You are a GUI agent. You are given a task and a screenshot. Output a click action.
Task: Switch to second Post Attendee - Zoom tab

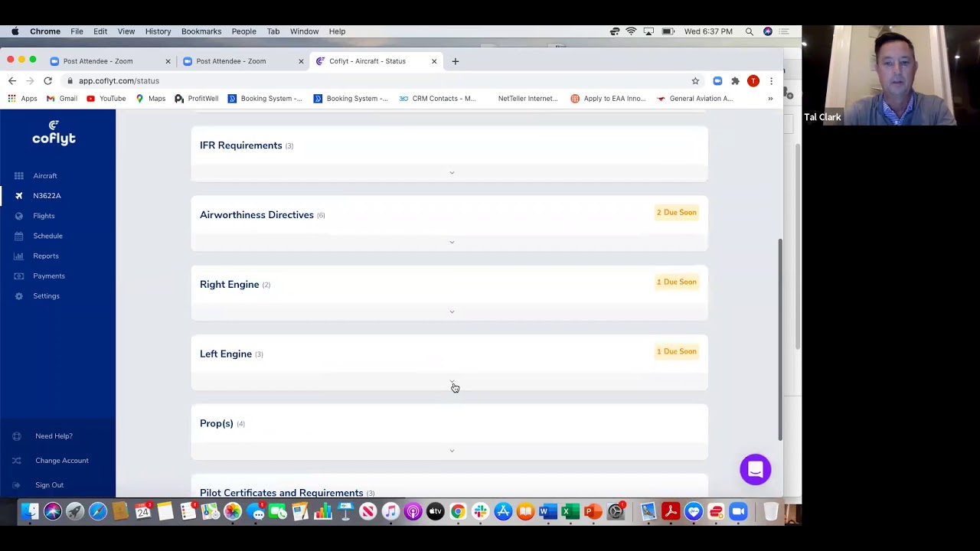click(x=230, y=61)
